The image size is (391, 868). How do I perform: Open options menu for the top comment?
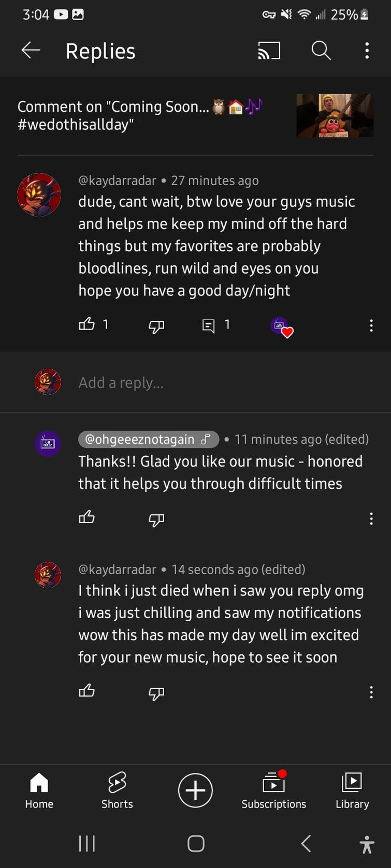click(371, 326)
